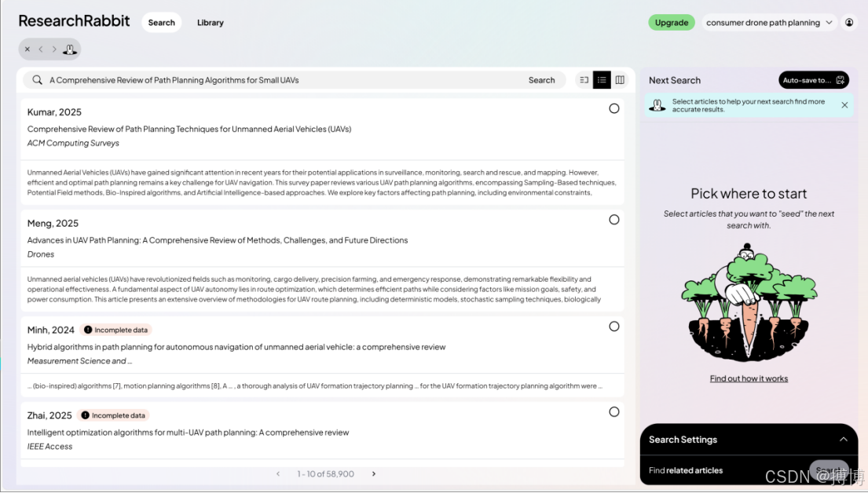The width and height of the screenshot is (868, 493).
Task: Click the Drones journal name
Action: 40,254
